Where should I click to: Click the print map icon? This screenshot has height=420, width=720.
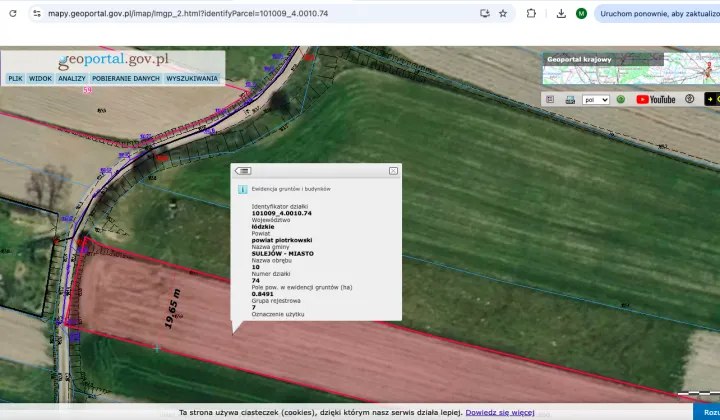click(x=570, y=100)
